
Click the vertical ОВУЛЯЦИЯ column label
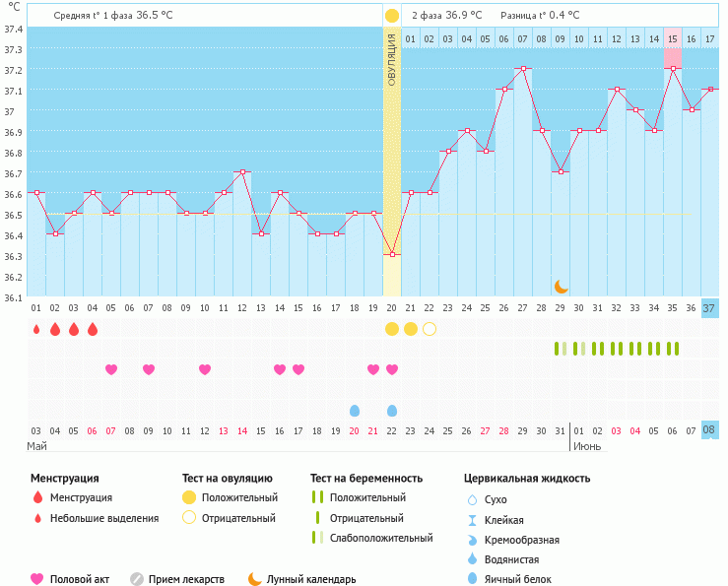pyautogui.click(x=392, y=59)
